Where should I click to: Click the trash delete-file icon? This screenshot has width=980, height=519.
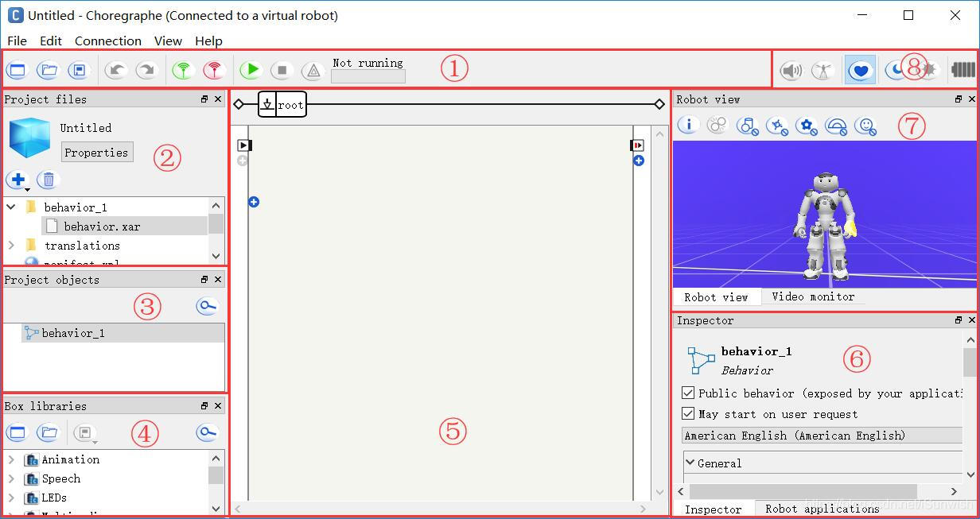click(x=48, y=180)
